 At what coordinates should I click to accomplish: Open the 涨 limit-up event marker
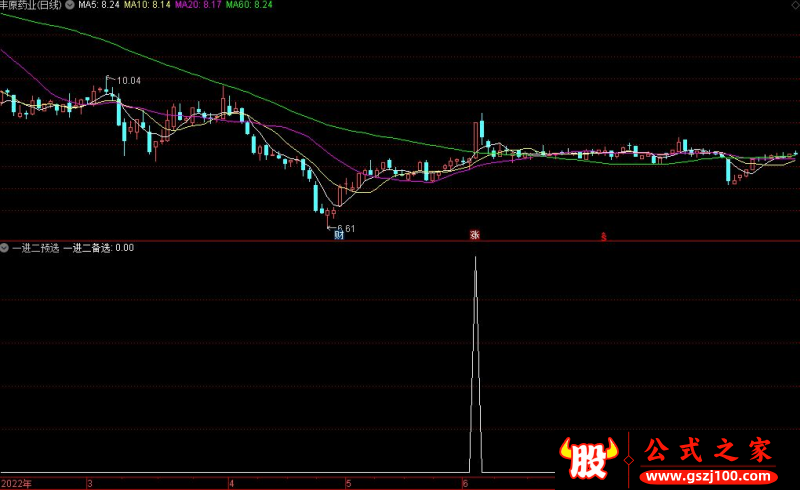(475, 235)
